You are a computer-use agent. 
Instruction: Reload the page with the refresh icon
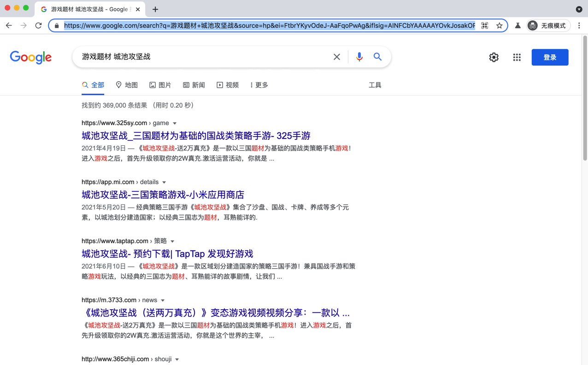point(39,26)
